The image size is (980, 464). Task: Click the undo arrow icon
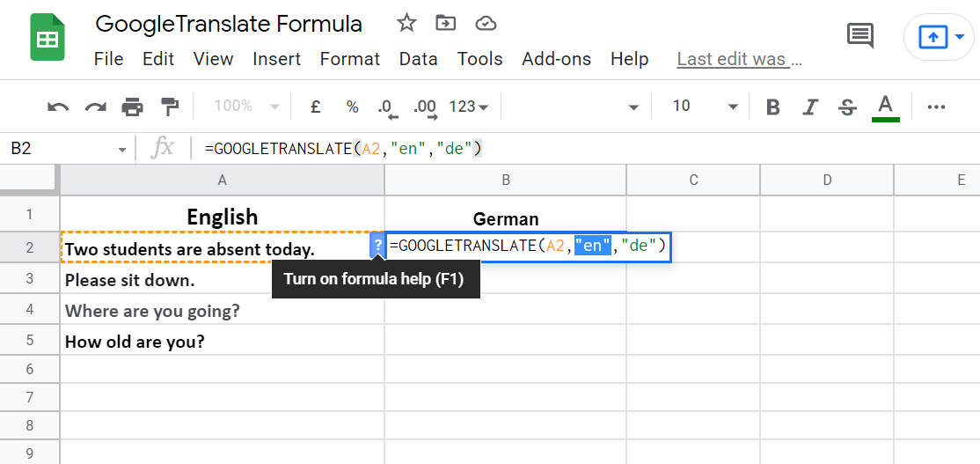click(58, 107)
